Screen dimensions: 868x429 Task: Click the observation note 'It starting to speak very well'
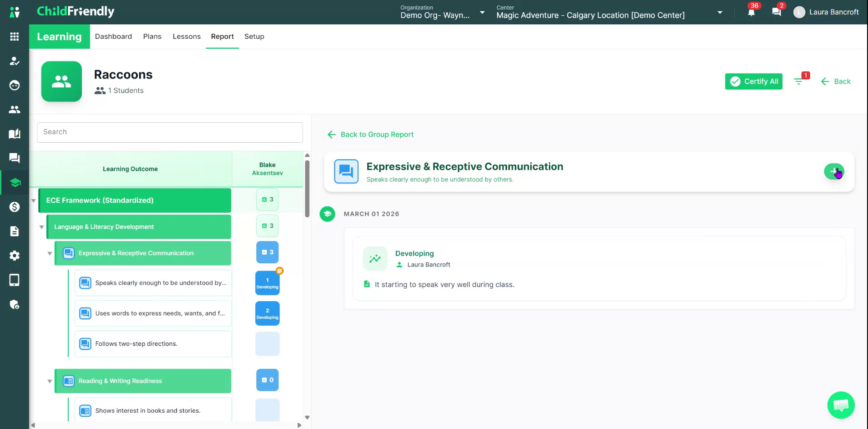click(445, 285)
